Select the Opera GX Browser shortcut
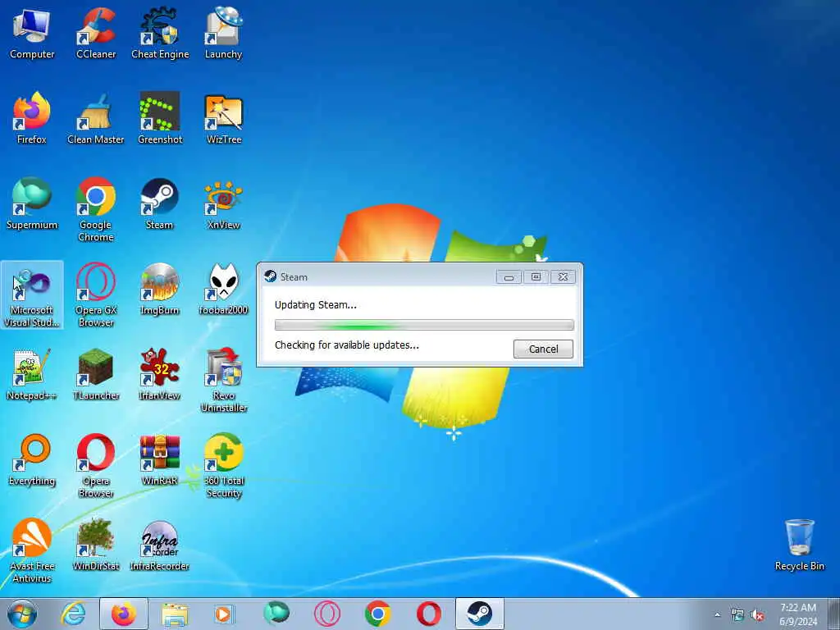840x630 pixels. pyautogui.click(x=96, y=294)
